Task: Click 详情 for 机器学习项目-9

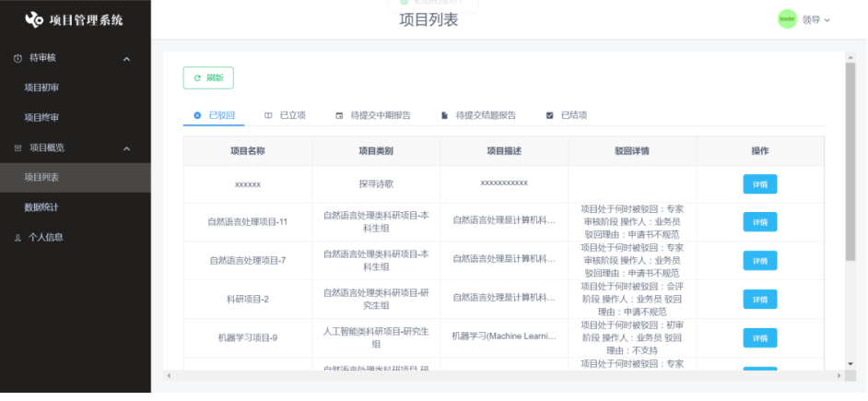Action: point(759,338)
